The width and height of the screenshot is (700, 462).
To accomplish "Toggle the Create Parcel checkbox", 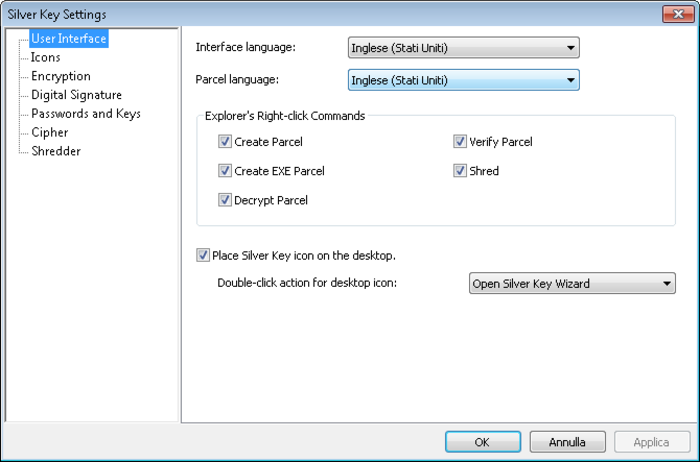I will (225, 142).
